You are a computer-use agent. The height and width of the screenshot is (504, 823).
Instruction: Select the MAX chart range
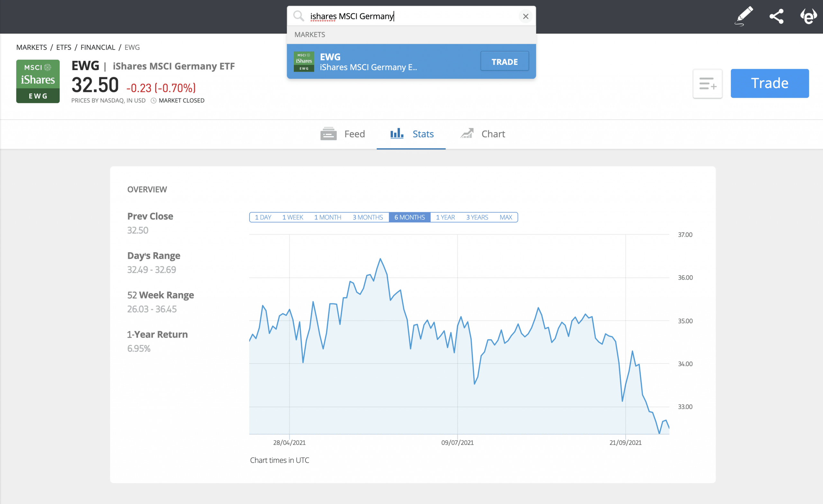[x=506, y=217]
